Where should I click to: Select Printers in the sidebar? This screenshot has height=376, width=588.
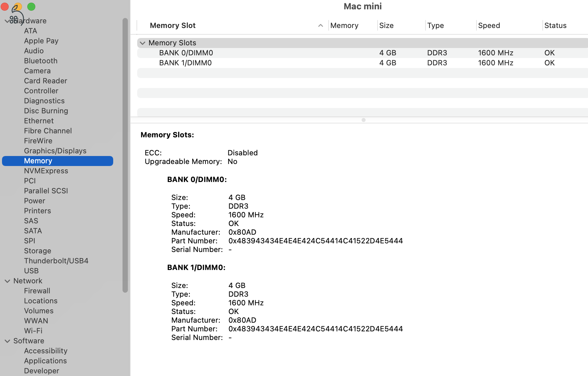(37, 211)
